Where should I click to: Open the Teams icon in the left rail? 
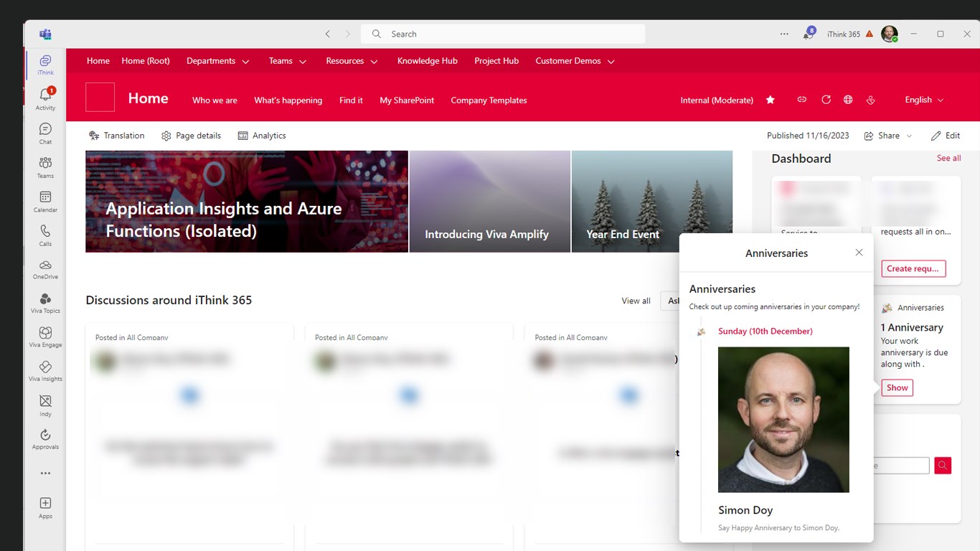(x=45, y=166)
